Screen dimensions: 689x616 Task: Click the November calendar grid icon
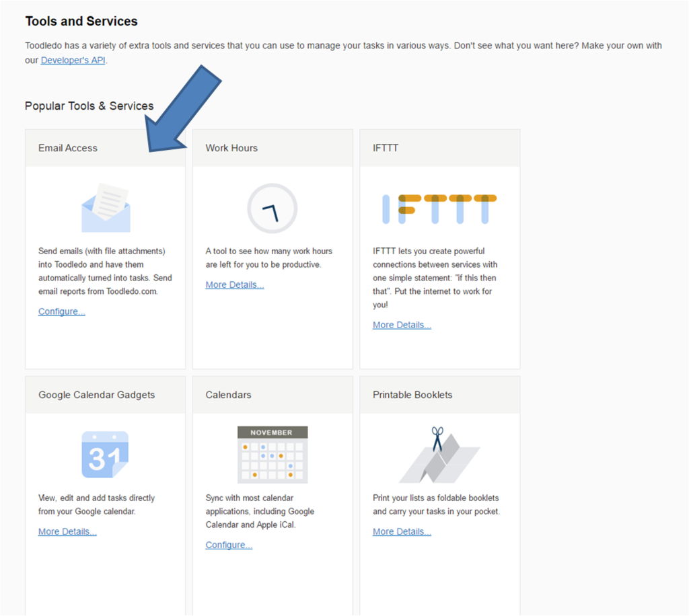273,455
